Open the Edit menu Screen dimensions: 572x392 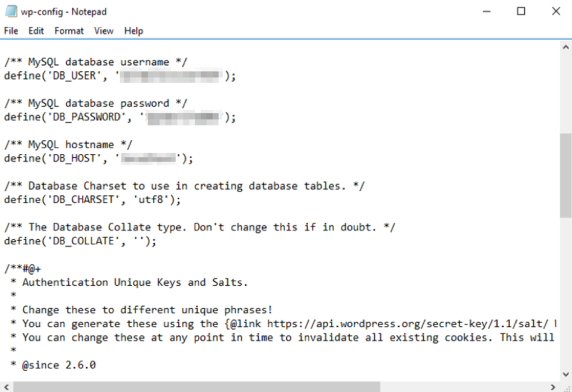click(x=36, y=31)
